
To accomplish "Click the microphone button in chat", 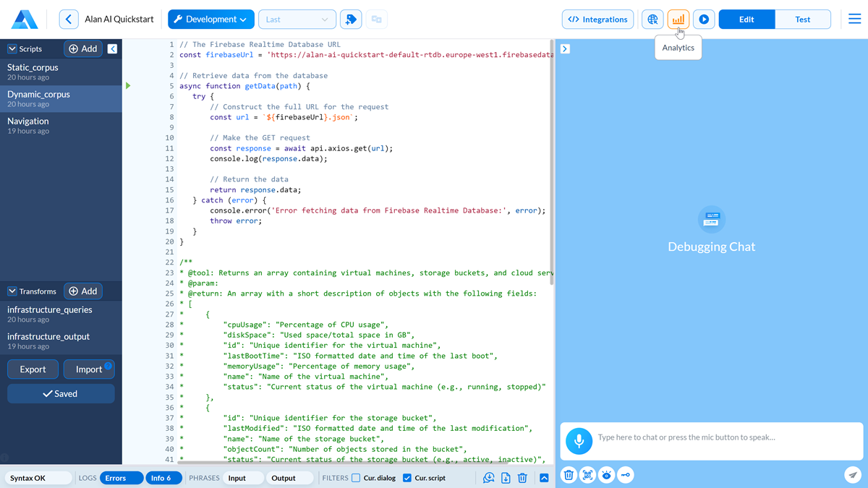I will 579,441.
